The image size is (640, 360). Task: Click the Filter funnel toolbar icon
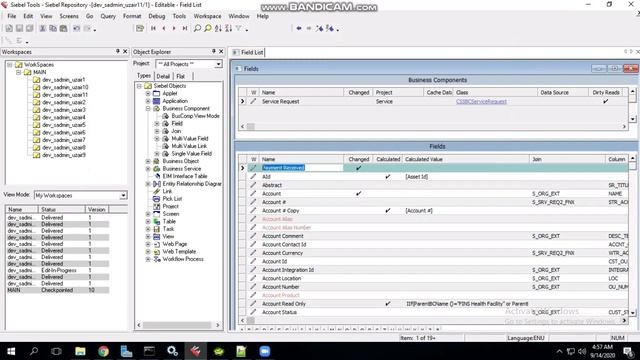(x=239, y=28)
